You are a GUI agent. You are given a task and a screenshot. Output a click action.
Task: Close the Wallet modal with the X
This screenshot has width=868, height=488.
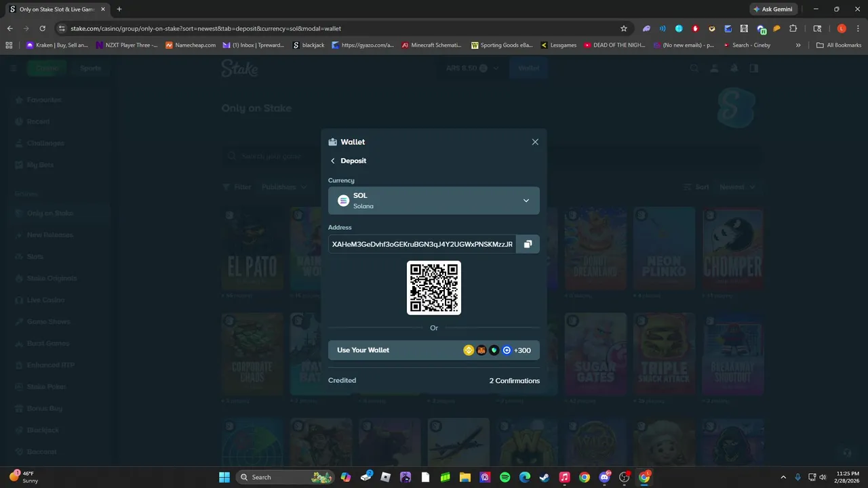[x=535, y=142]
